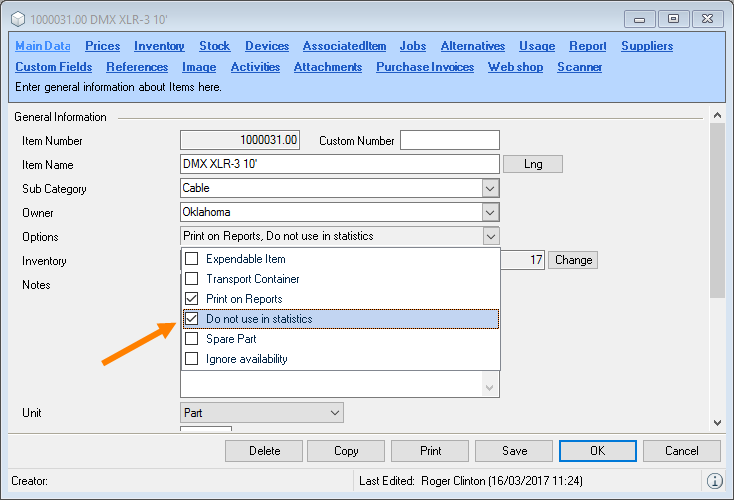Click the Lng language button

point(532,164)
